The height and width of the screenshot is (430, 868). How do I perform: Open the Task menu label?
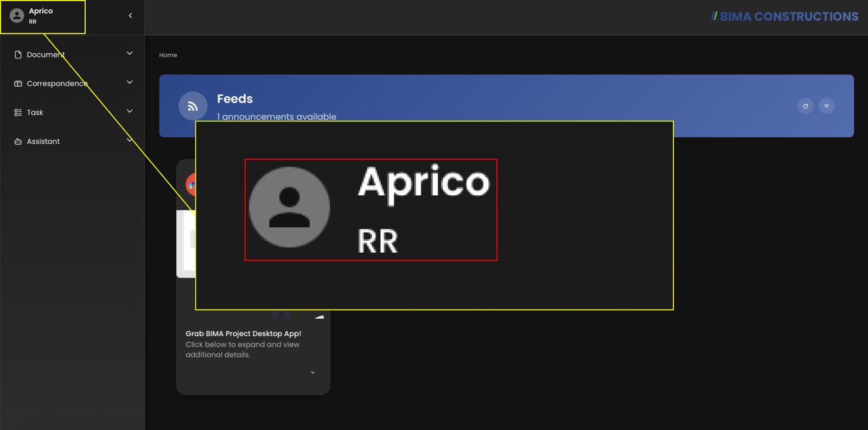[35, 113]
